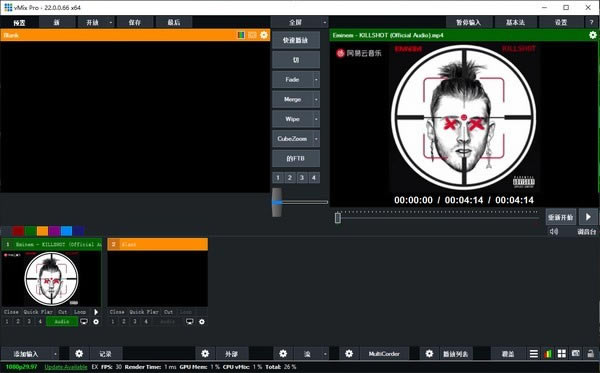Click the lock icon in bottom bar

pos(590,353)
